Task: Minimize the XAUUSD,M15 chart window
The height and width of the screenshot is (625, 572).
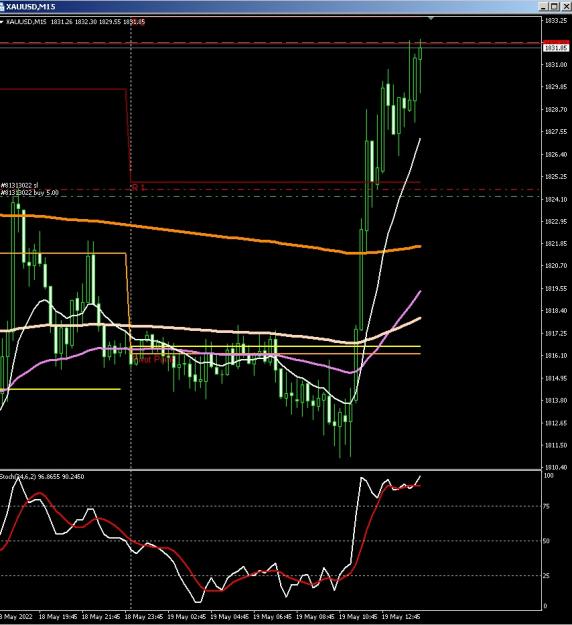Action: pos(544,6)
